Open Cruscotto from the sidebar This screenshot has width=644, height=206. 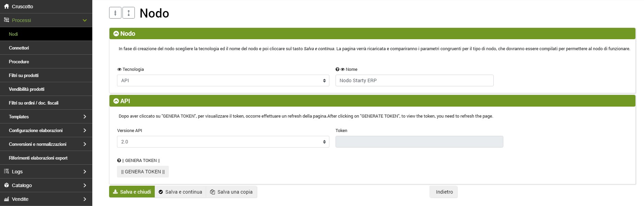22,7
